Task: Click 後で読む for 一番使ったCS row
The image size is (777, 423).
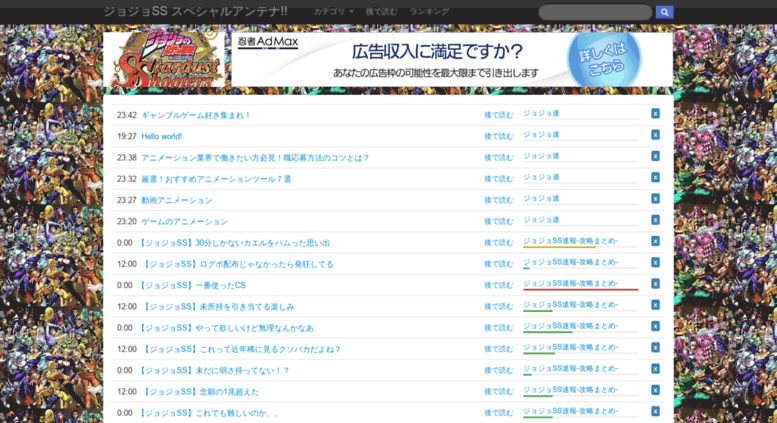Action: (499, 285)
